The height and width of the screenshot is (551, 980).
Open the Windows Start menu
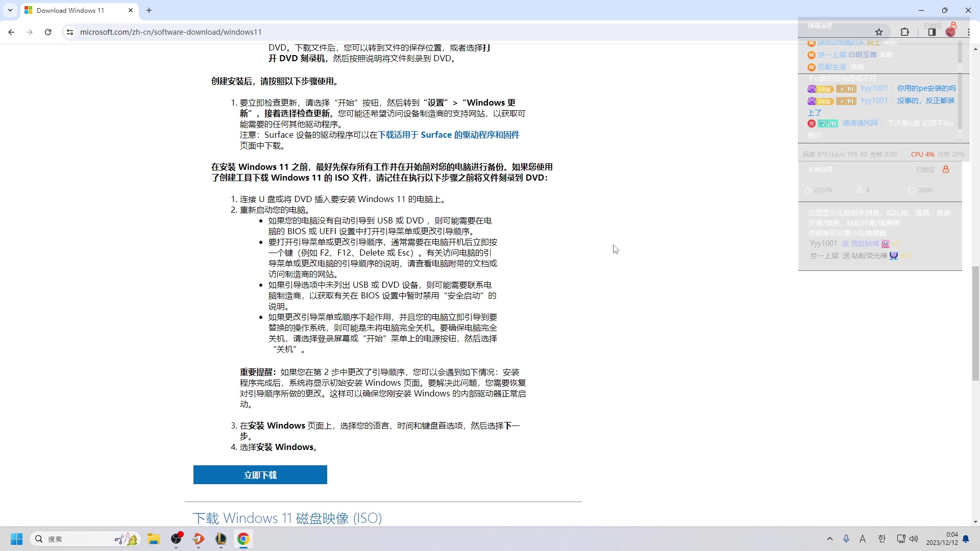[17, 539]
